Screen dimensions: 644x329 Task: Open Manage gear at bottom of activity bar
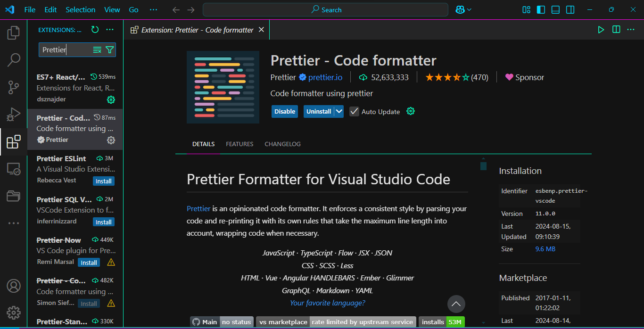pos(14,313)
